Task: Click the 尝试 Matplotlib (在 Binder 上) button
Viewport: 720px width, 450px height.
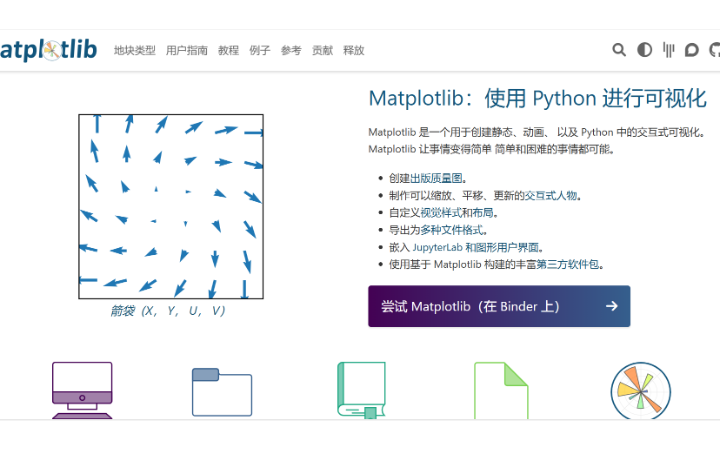Action: coord(499,306)
